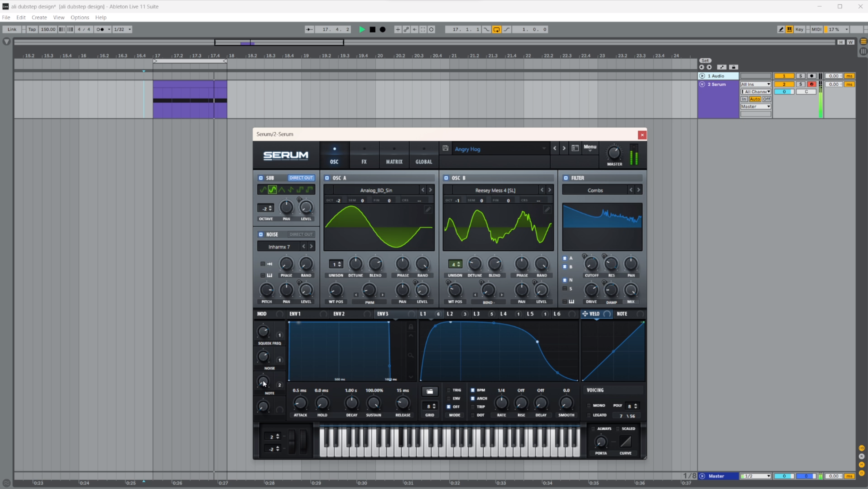Open the All Ins input dropdown
868x489 pixels.
756,84
